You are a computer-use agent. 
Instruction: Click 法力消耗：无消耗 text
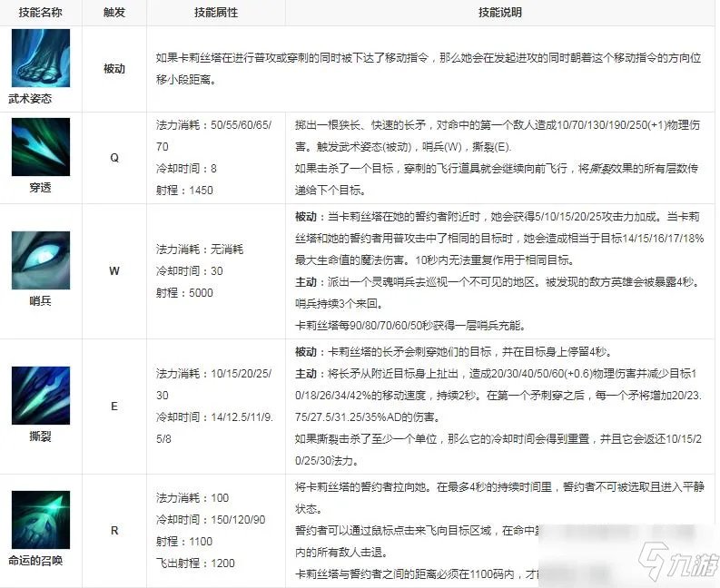tap(200, 249)
